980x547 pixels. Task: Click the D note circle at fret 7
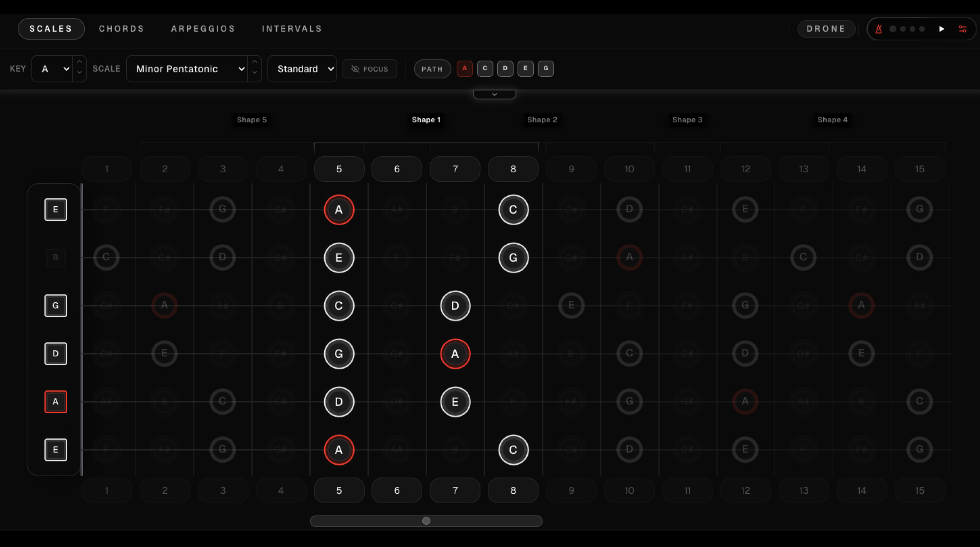(455, 306)
